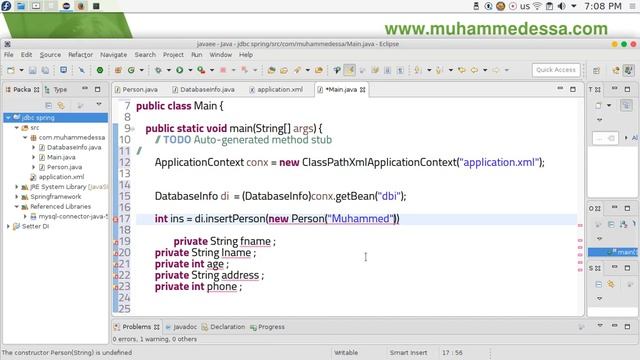Click the Open Perspective icon
The image size is (640, 360).
pyautogui.click(x=596, y=70)
